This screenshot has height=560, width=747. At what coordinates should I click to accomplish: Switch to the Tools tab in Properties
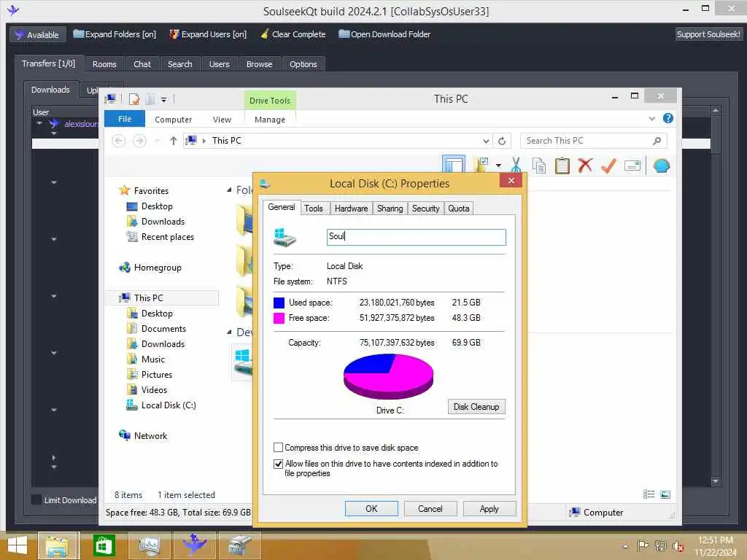coord(314,208)
